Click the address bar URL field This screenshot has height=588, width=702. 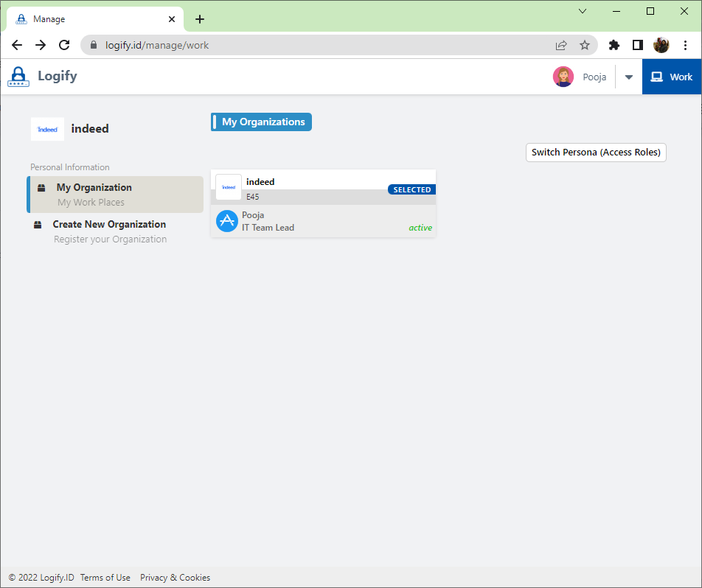click(317, 45)
